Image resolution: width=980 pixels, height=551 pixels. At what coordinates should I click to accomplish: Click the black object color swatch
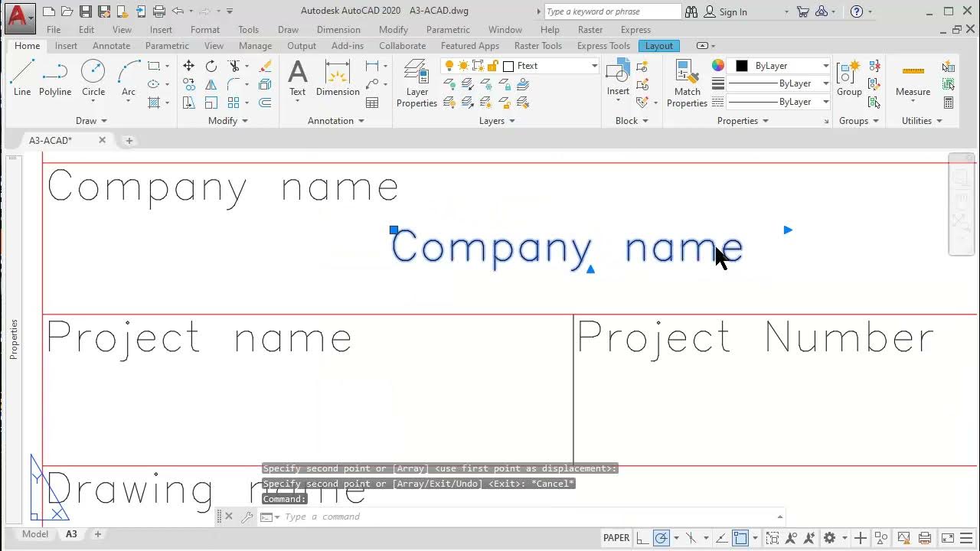pos(741,66)
